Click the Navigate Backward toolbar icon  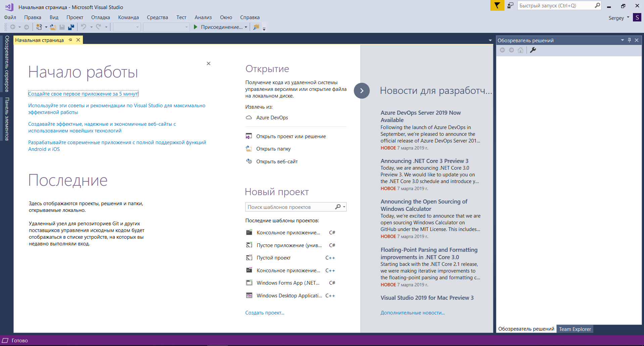click(x=13, y=27)
